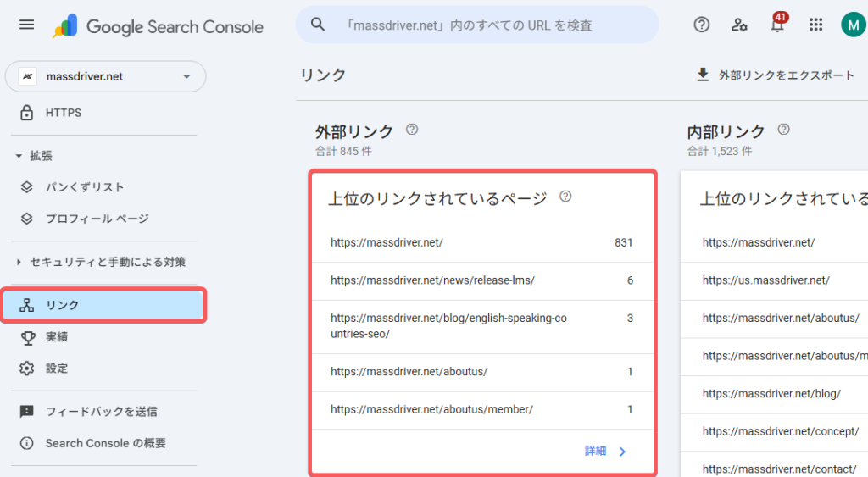Open the help question mark icon

[701, 25]
